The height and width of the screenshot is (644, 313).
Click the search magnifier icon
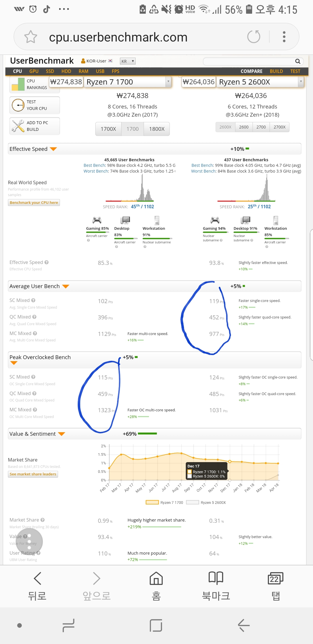pos(298,61)
